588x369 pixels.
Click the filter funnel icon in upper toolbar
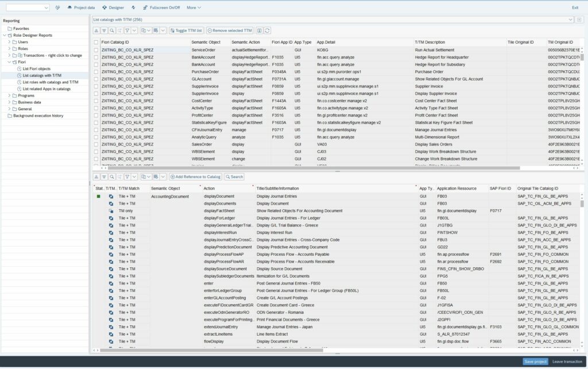coord(127,30)
